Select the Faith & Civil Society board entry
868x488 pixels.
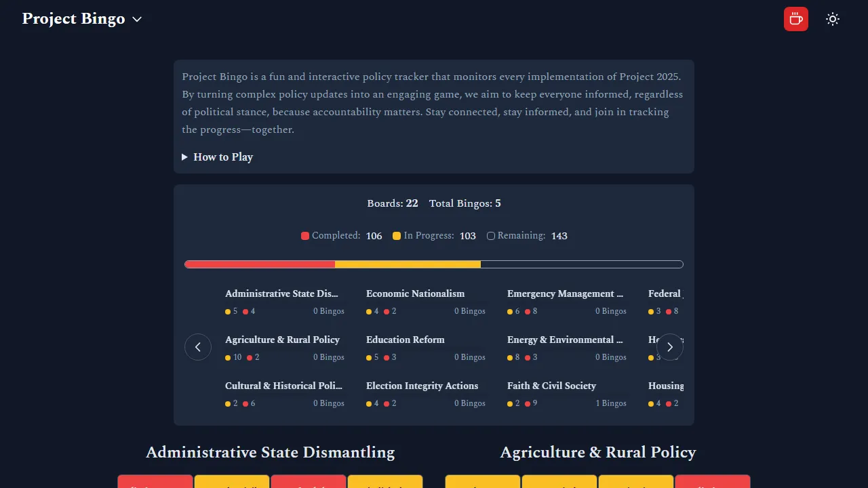566,394
